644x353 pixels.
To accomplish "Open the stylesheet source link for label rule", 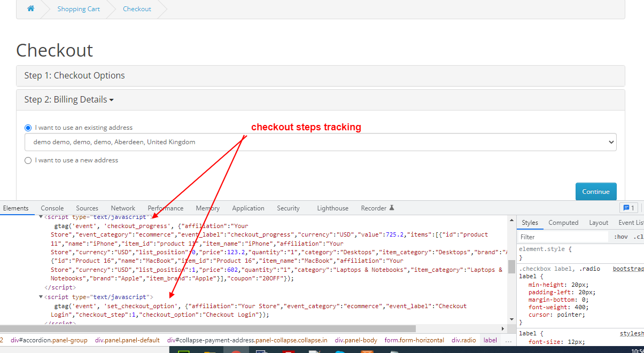I will [632, 333].
